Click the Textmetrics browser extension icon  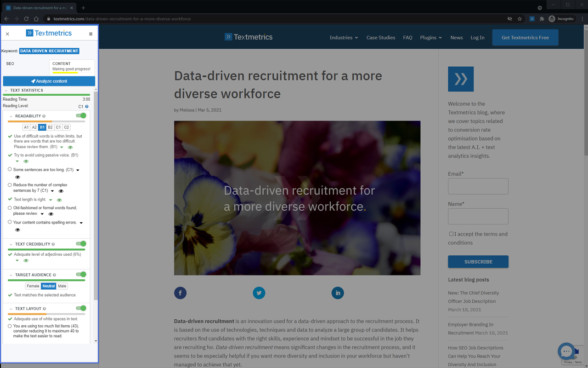click(531, 19)
